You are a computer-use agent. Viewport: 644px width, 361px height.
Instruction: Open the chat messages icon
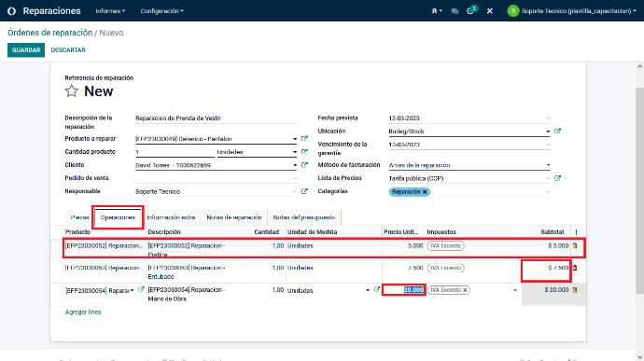tap(455, 11)
